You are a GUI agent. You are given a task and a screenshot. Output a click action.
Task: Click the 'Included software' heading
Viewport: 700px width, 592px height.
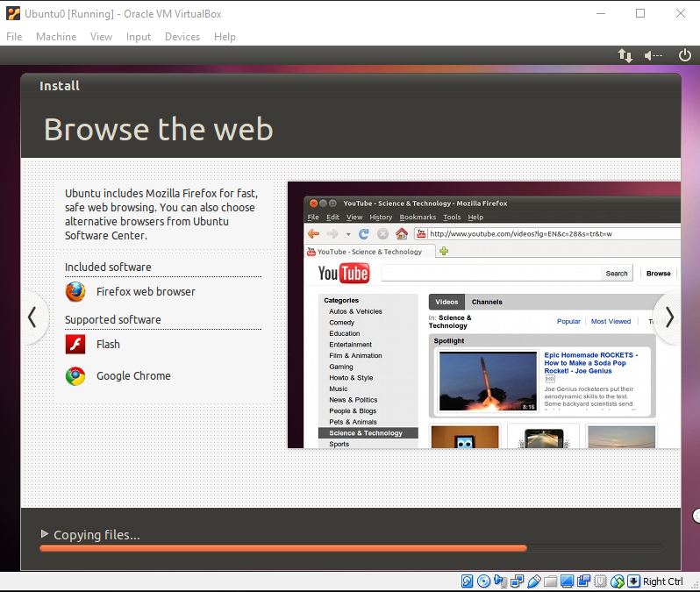(x=108, y=267)
